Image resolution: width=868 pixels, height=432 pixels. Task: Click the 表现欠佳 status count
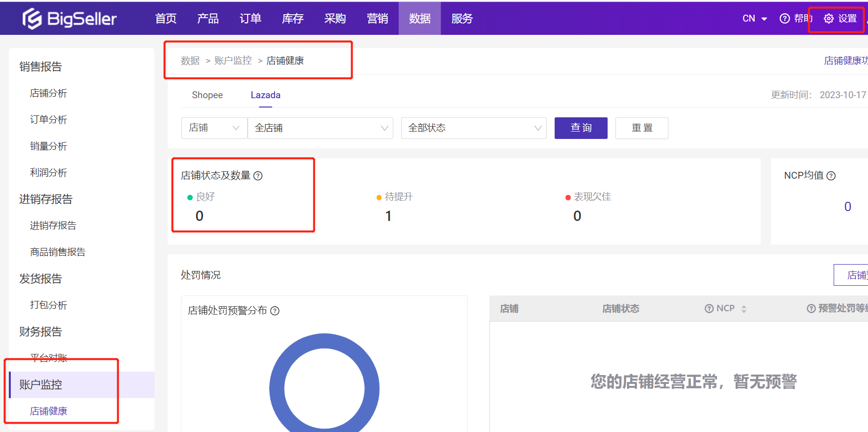[577, 216]
